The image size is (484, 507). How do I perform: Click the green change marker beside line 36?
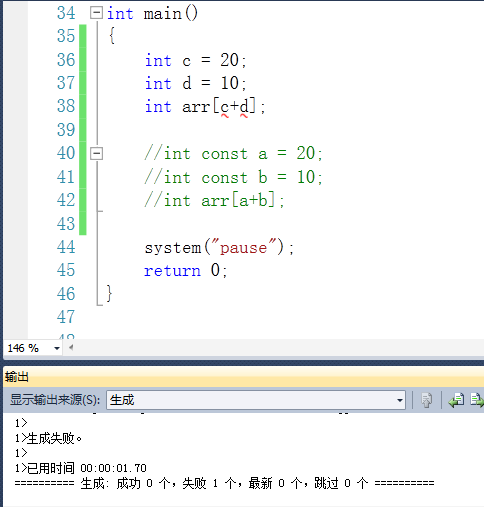[83, 60]
